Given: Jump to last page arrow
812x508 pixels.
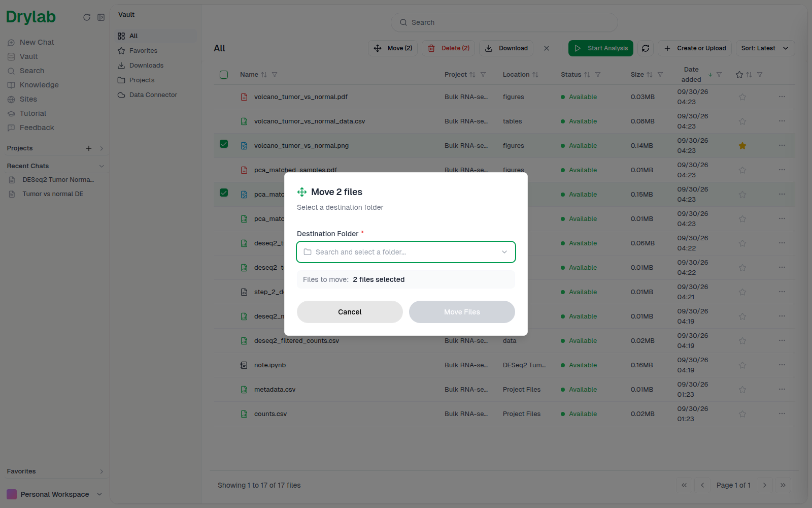Looking at the screenshot, I should point(783,485).
